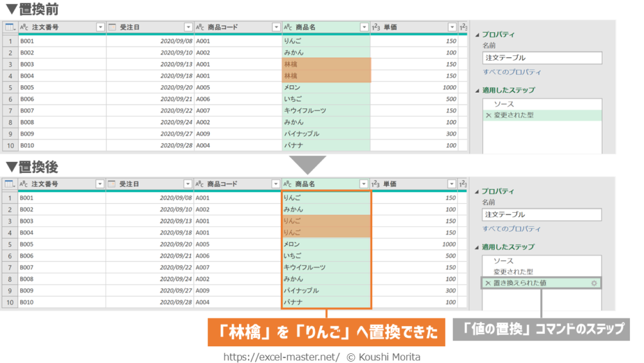This screenshot has width=644, height=363.
Task: Open 受注日 filter dropdown in lower table
Action: click(188, 184)
